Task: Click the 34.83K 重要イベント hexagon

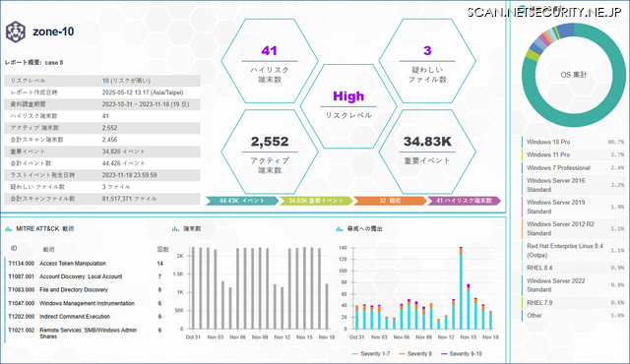Action: coord(427,152)
